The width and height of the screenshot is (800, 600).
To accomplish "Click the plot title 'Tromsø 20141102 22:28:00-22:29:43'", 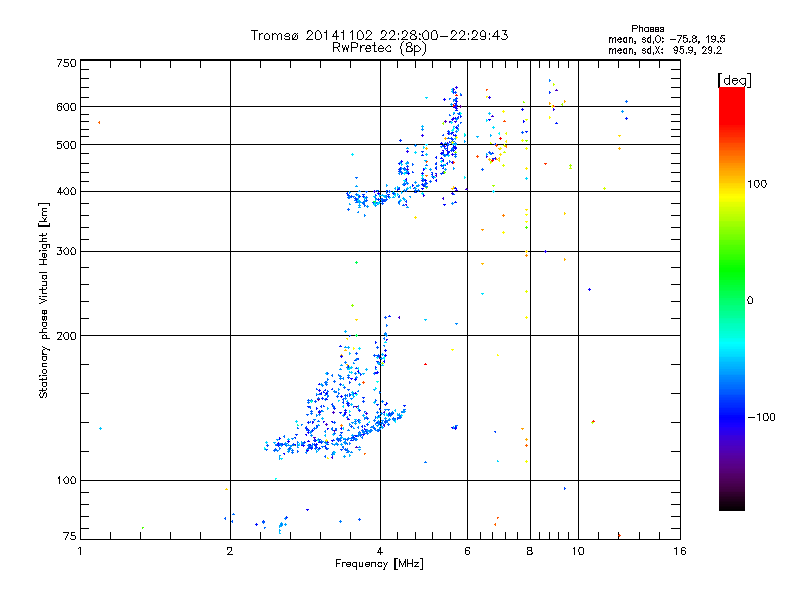I will pos(379,35).
